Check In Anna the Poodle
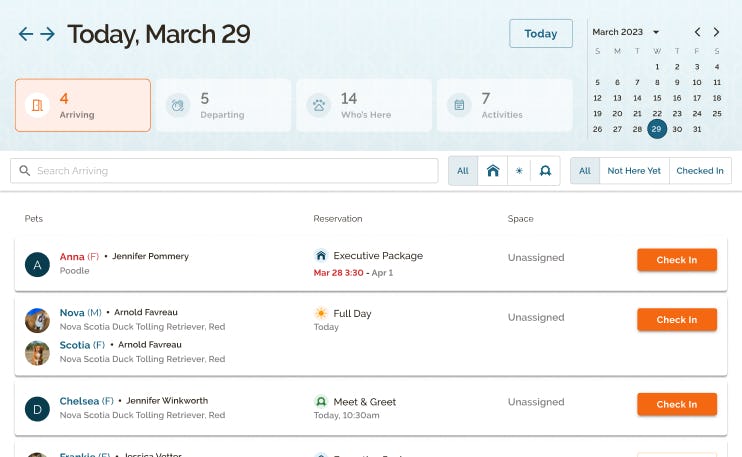This screenshot has width=742, height=457. [676, 260]
